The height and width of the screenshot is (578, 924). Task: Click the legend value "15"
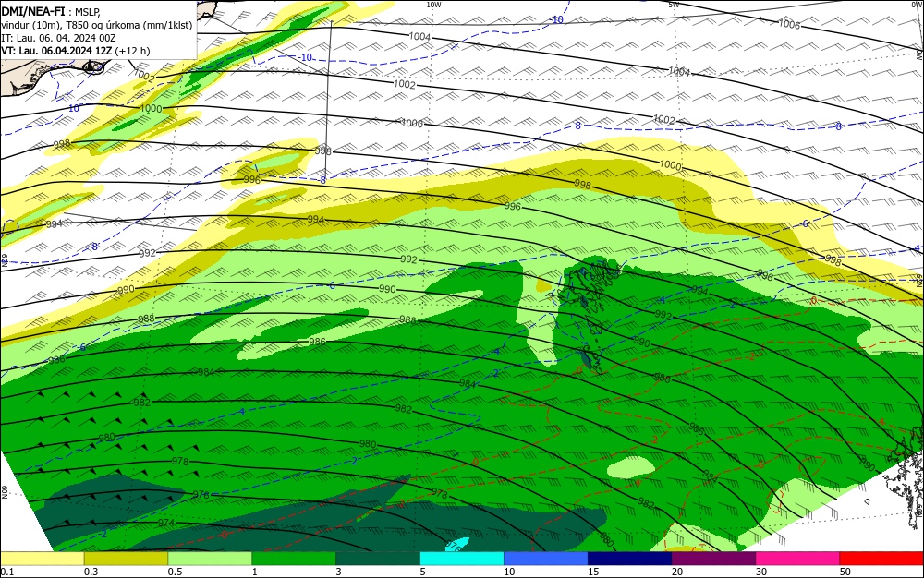point(593,572)
